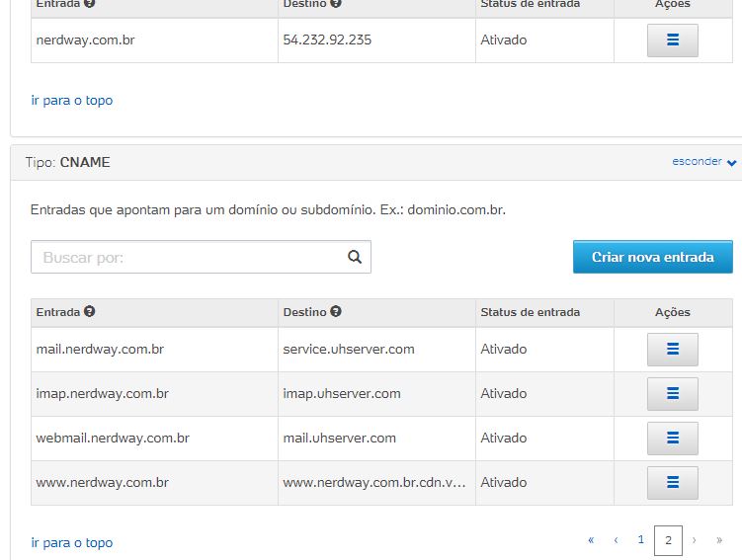Screen dimensions: 742x560
Task: Open actions menu for webmail.nerdway.com.br
Action: tap(673, 438)
